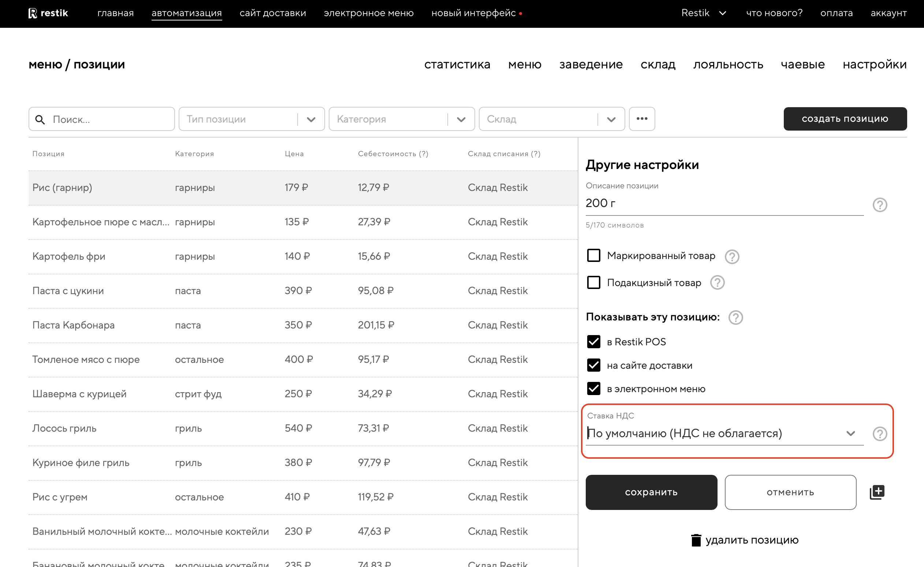Open сайт доставки in top menu
This screenshot has width=924, height=567.
(x=272, y=13)
